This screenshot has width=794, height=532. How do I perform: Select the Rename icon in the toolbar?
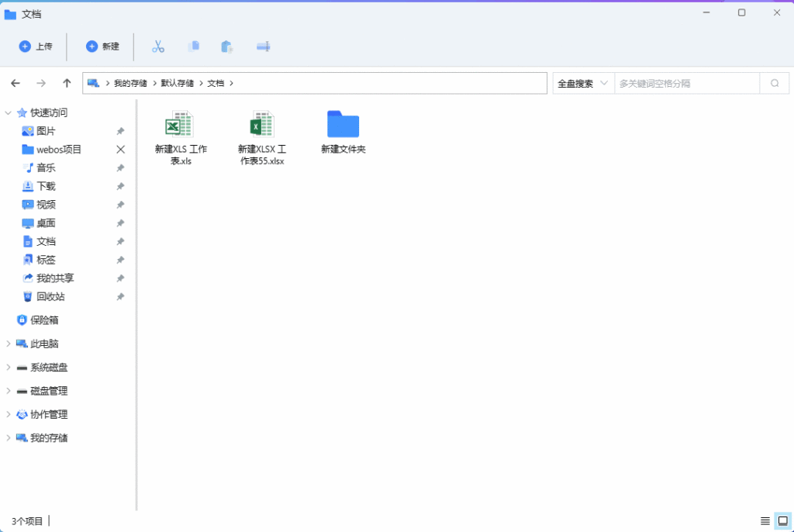(263, 47)
